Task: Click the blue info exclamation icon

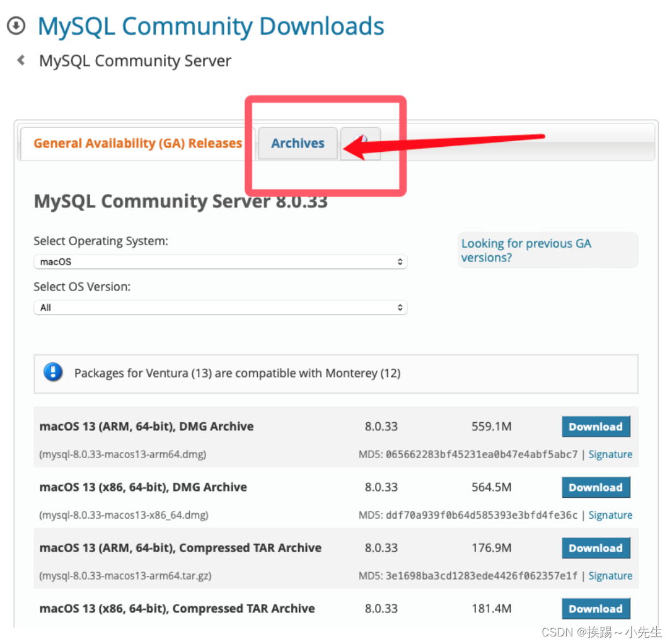Action: [x=53, y=372]
